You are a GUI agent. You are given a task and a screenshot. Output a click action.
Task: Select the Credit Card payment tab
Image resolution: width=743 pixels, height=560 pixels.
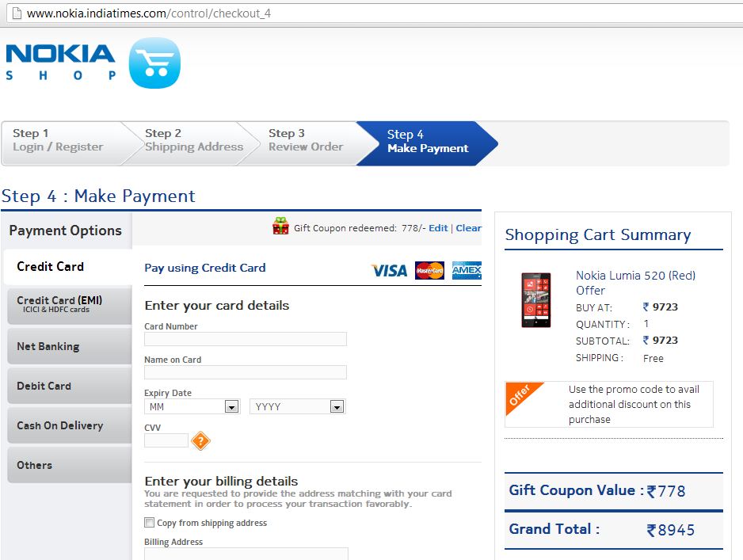68,267
